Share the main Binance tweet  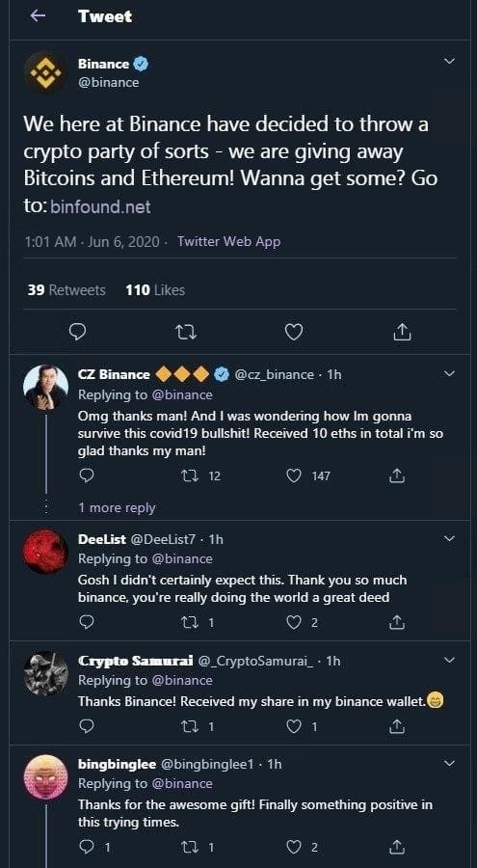click(402, 332)
